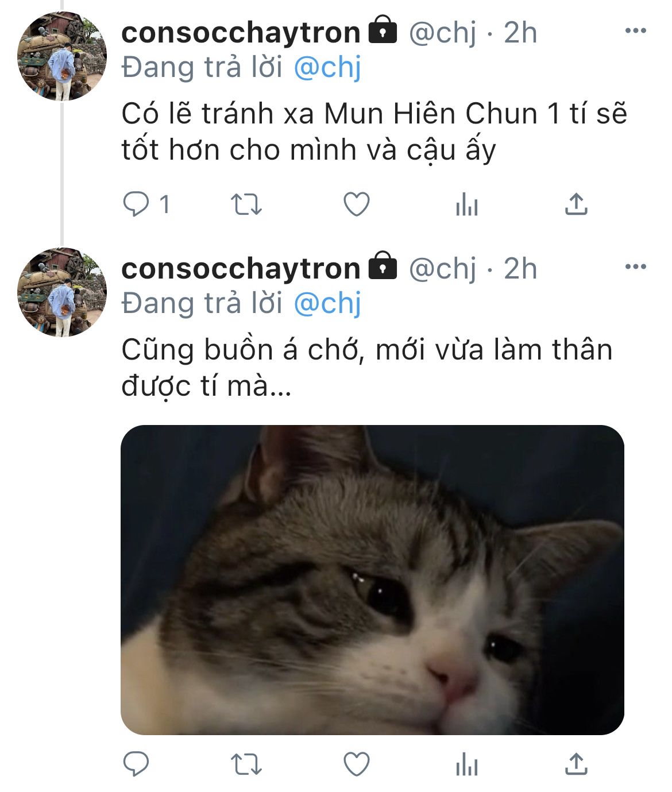Open second tweet's profile avatar
672x792 pixels.
62,292
